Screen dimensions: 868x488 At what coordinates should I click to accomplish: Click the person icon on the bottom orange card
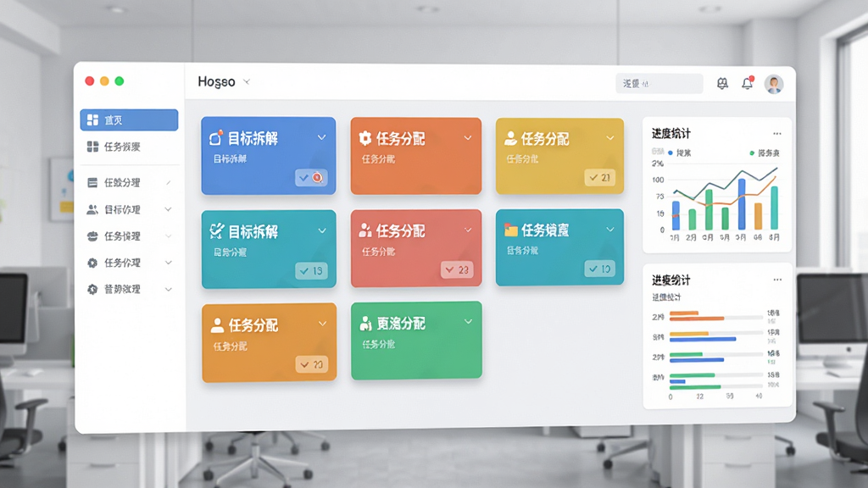(x=218, y=325)
